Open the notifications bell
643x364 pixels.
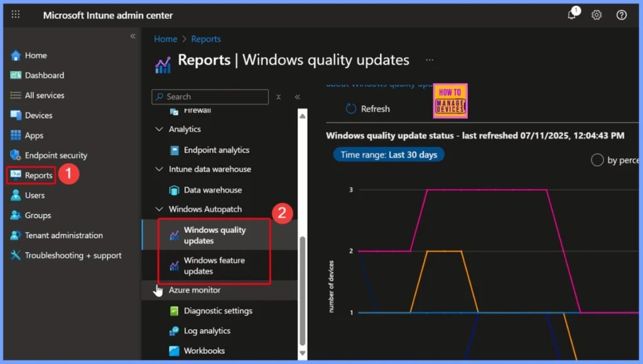coord(572,15)
